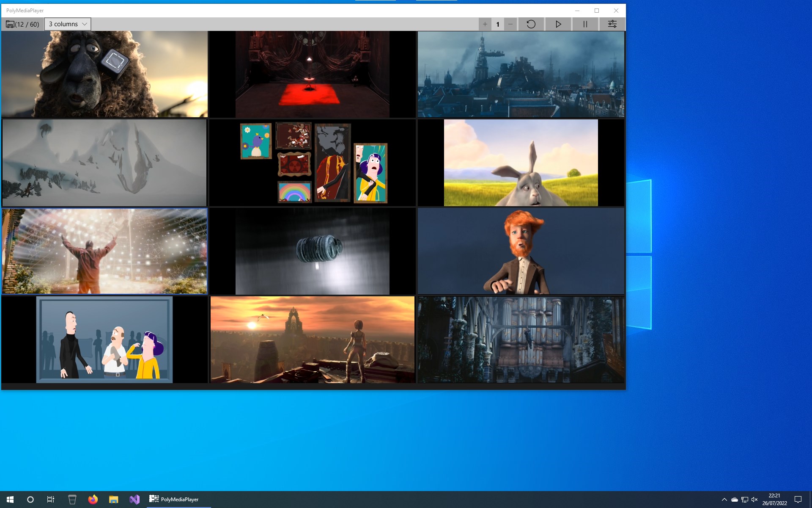Select the sunset rooftop girl video
812x508 pixels.
pyautogui.click(x=313, y=340)
